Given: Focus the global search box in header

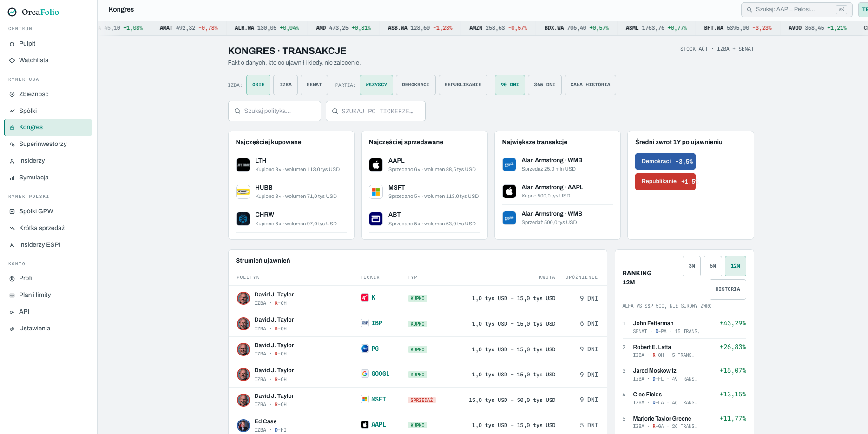Looking at the screenshot, I should 797,9.
